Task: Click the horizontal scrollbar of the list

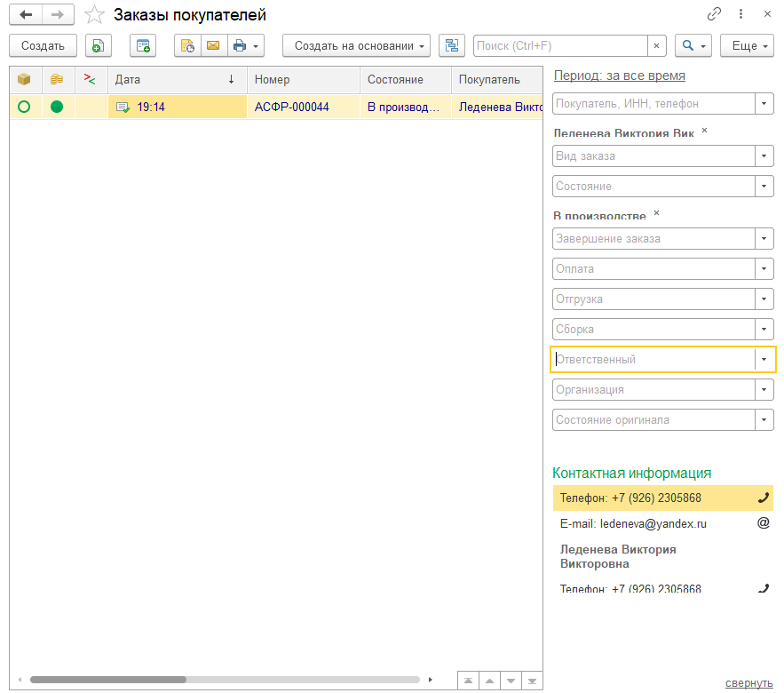Action: coord(108,680)
